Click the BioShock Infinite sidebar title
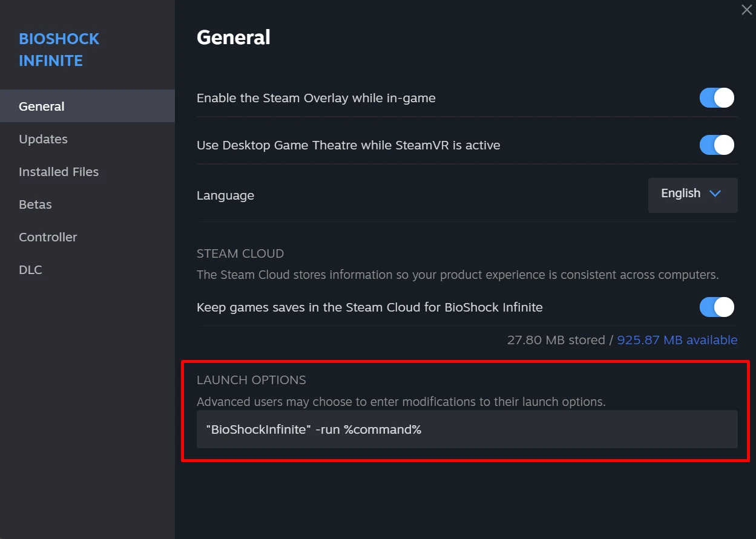Viewport: 756px width, 539px height. pyautogui.click(x=59, y=50)
